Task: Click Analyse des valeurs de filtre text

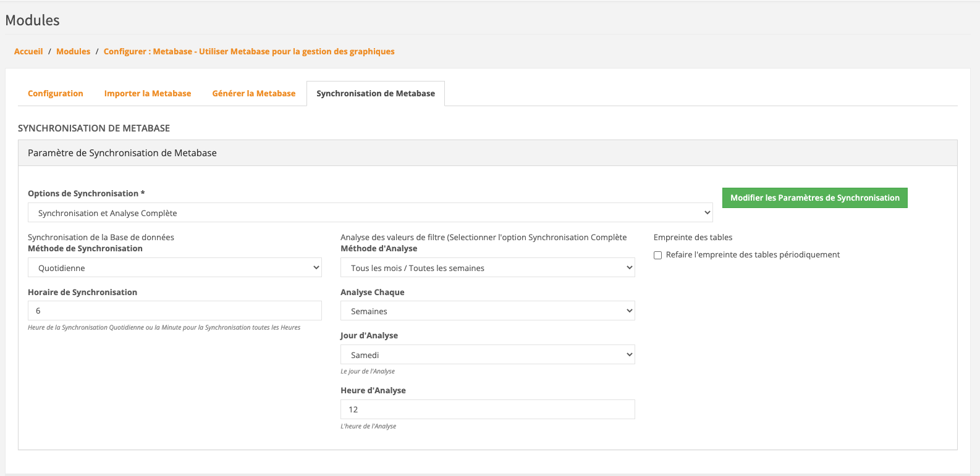Action: click(x=483, y=237)
